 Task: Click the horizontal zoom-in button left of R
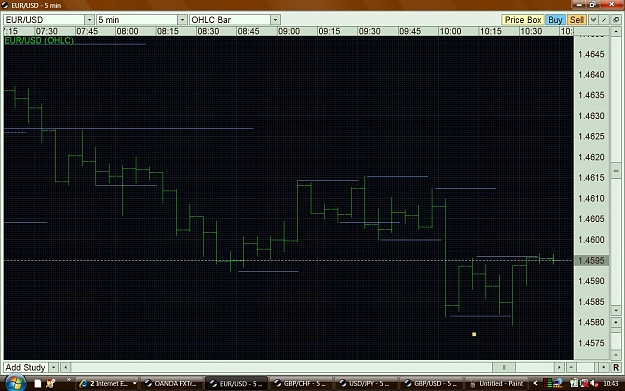[604, 367]
